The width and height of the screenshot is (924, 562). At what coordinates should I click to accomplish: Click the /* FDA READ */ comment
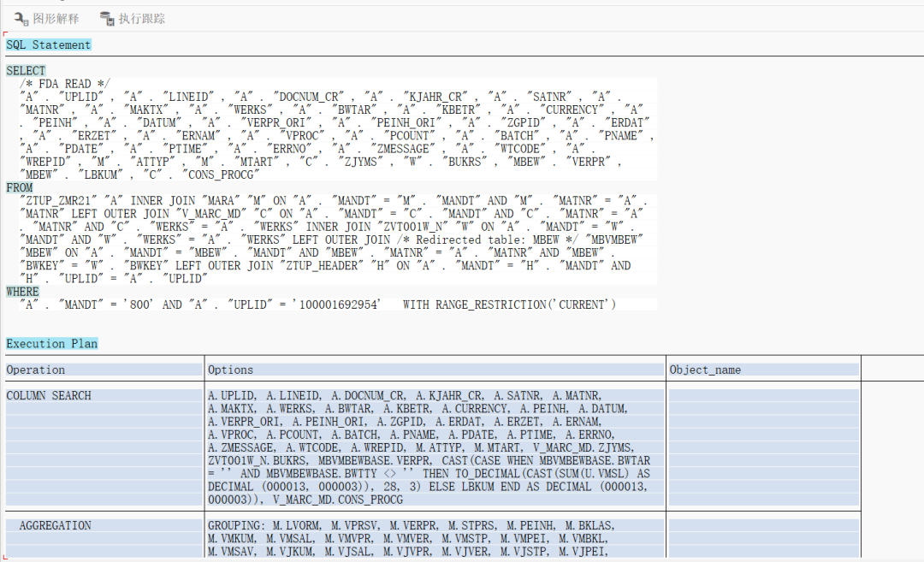[65, 84]
